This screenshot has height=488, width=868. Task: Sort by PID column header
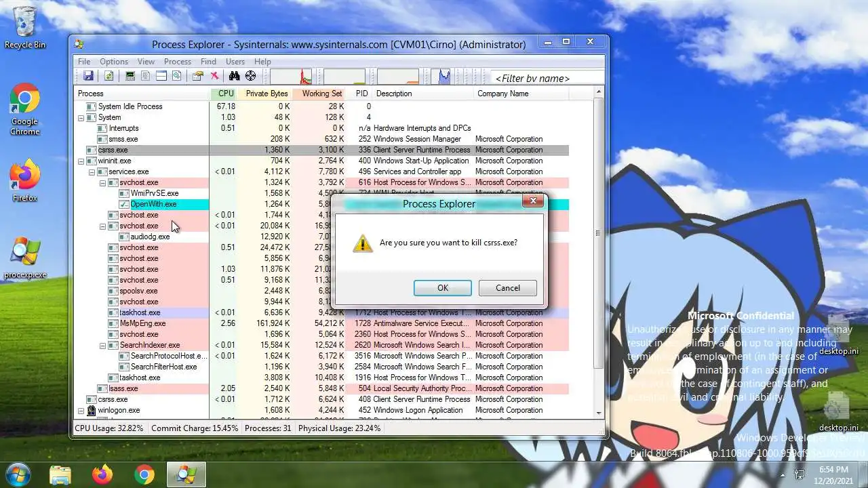tap(359, 94)
